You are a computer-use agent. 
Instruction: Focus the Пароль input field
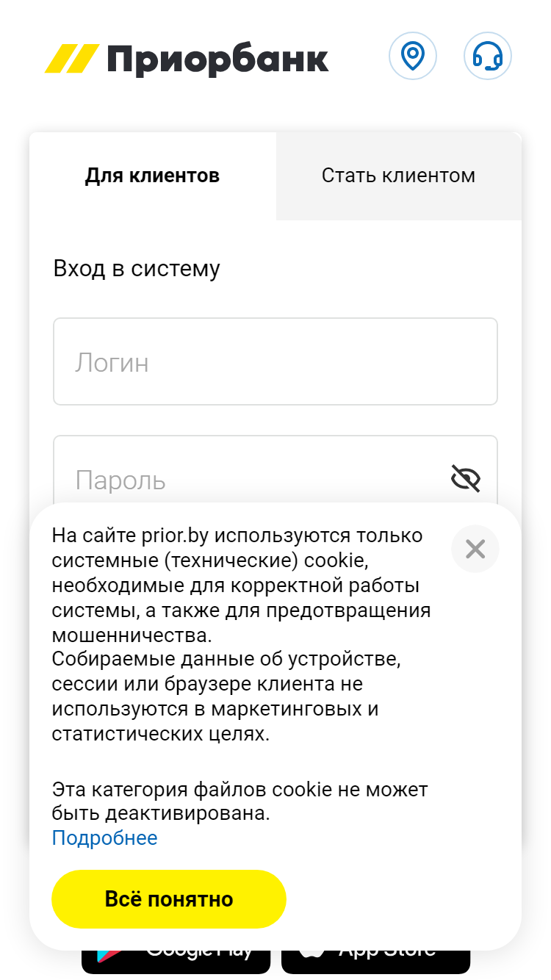275,470
